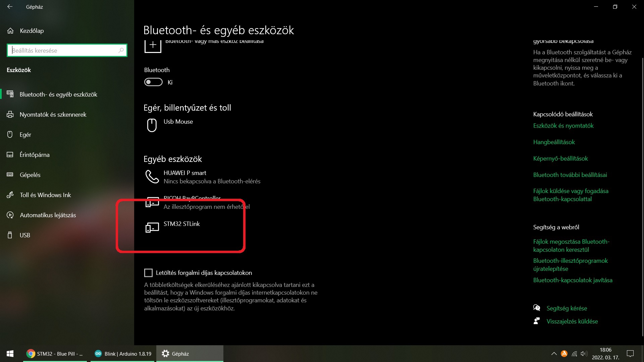Turn on the Bluetooth toggle switch
644x362 pixels.
point(153,82)
